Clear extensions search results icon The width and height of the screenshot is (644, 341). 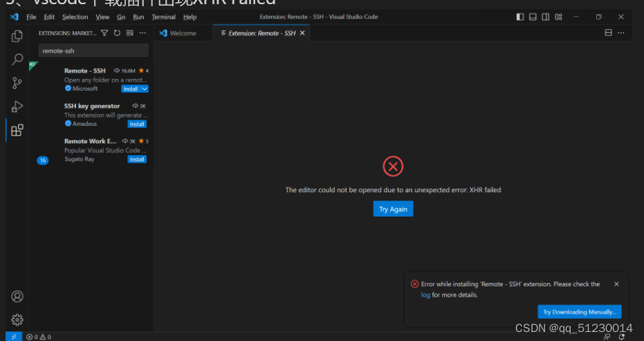[130, 33]
